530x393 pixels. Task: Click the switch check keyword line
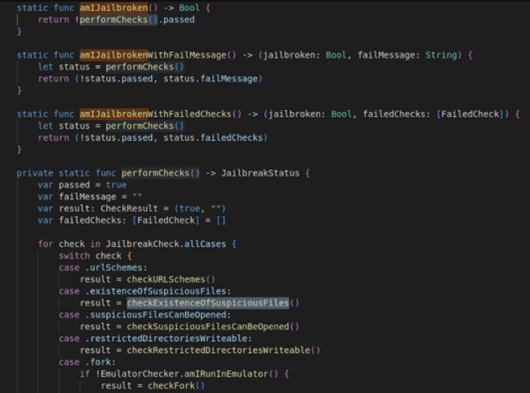pos(95,256)
